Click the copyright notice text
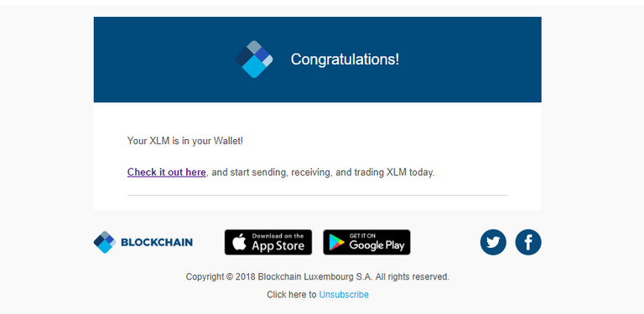The image size is (644, 314). pyautogui.click(x=318, y=276)
